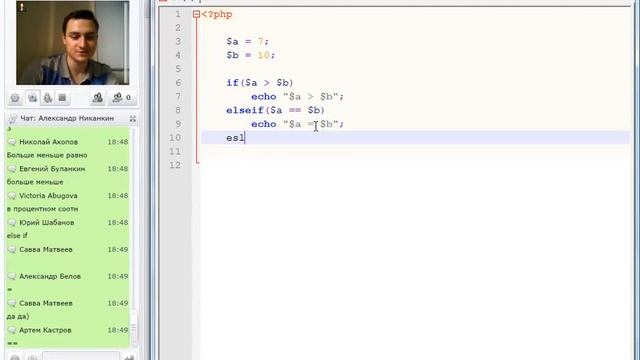Click the name Victoria Abugova in chat
Screen dimensions: 640x360
(x=48, y=196)
